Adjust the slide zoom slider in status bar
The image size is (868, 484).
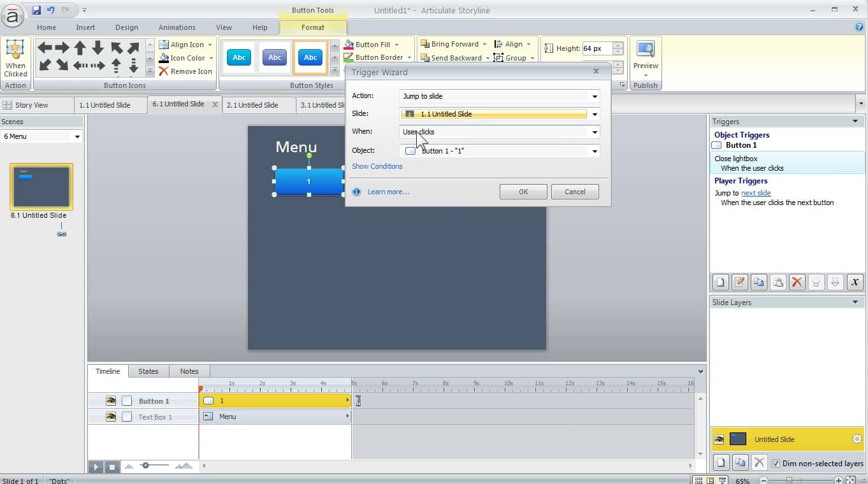[x=789, y=481]
